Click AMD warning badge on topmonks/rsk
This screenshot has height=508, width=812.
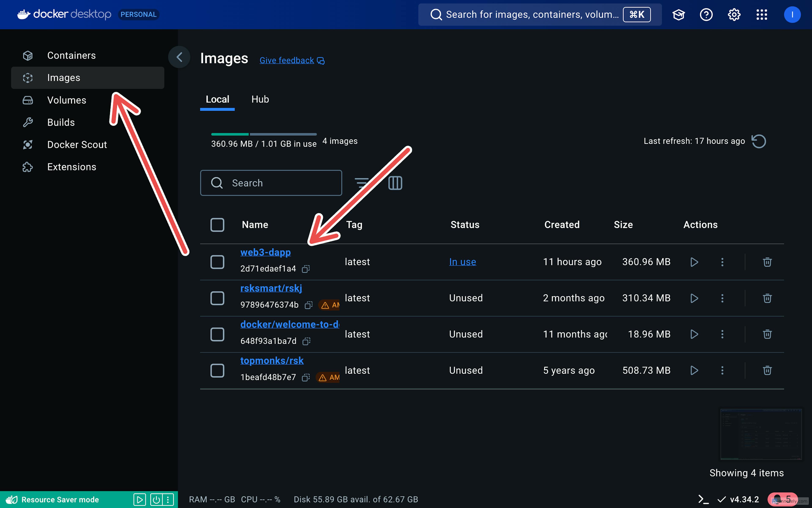(x=328, y=378)
